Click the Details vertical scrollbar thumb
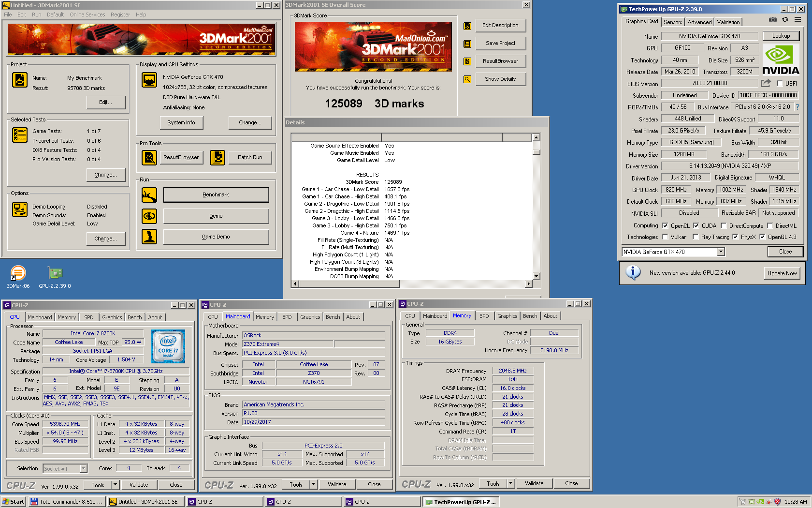 536,152
